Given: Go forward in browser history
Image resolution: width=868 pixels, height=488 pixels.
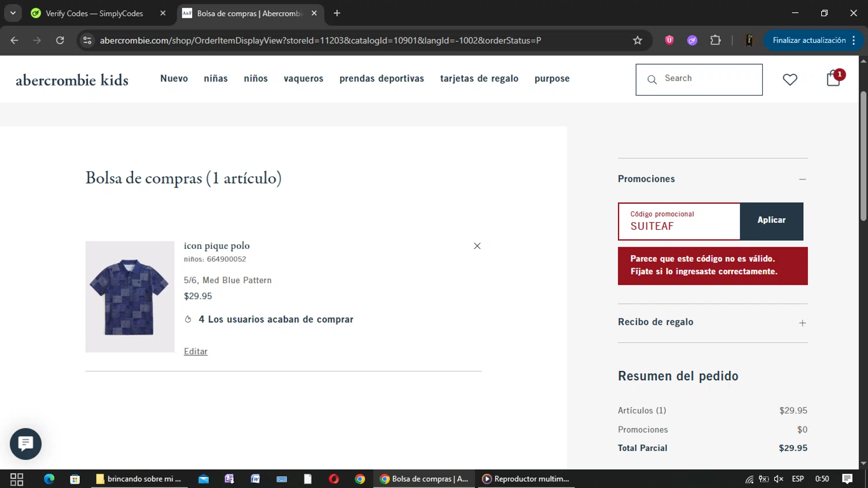Looking at the screenshot, I should click(37, 41).
